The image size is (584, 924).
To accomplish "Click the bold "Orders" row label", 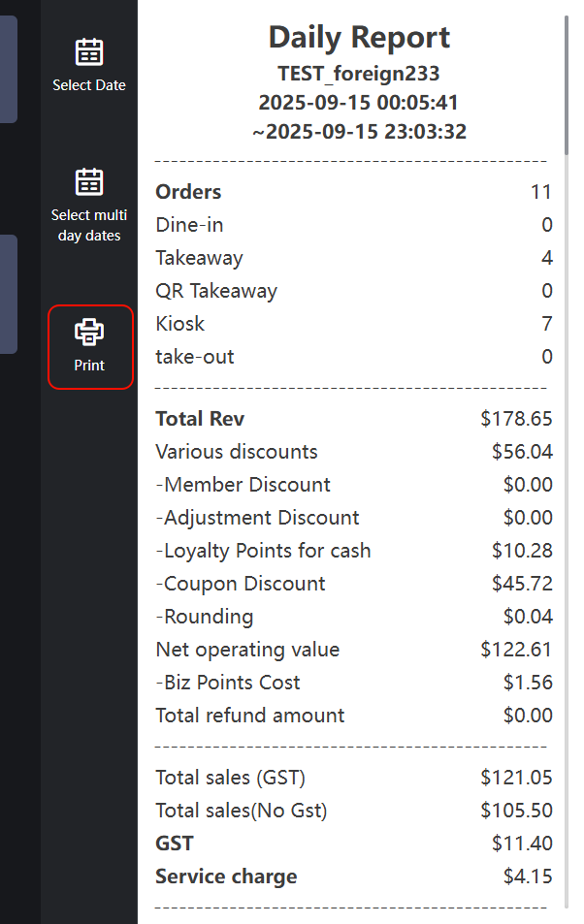I will coord(188,192).
